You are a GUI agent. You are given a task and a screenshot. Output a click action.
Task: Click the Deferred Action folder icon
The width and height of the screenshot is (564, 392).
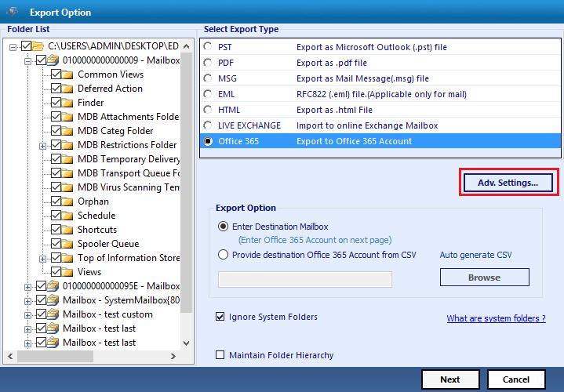point(67,89)
